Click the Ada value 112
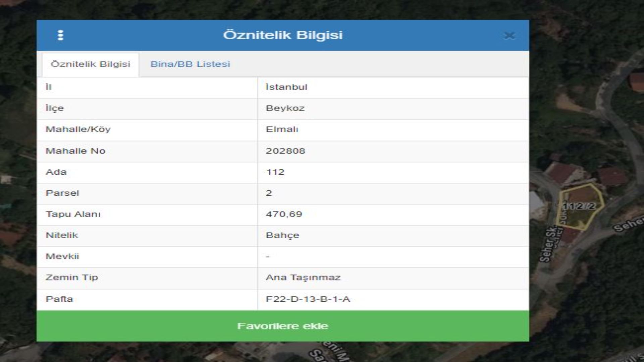Screen dimensions: 644x362 [x=275, y=172]
